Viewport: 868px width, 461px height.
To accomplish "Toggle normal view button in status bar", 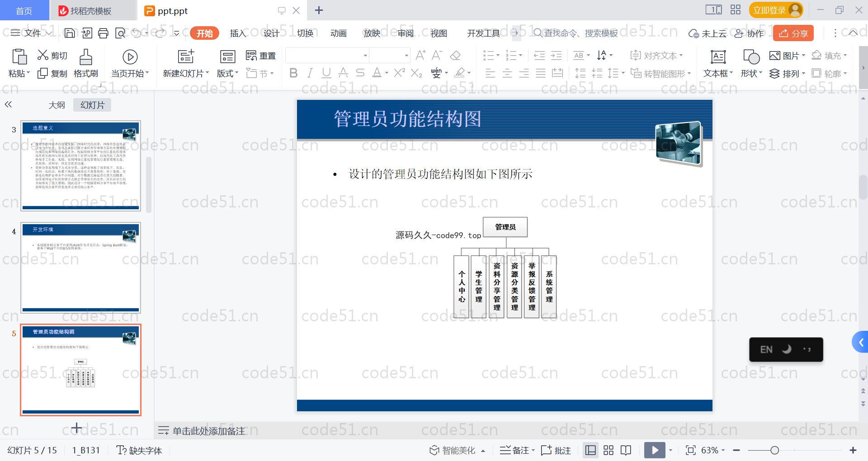I will tap(590, 450).
